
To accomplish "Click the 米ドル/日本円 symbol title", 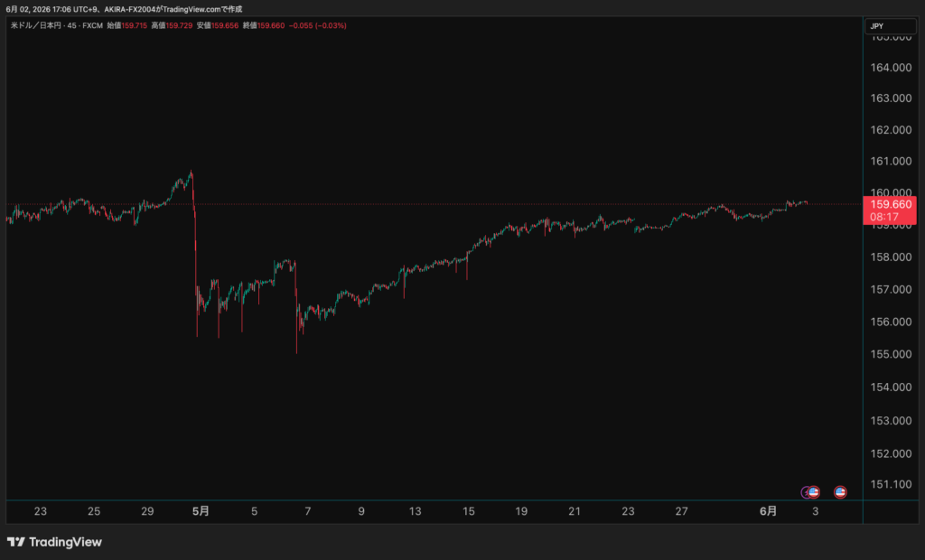I will tap(35, 25).
